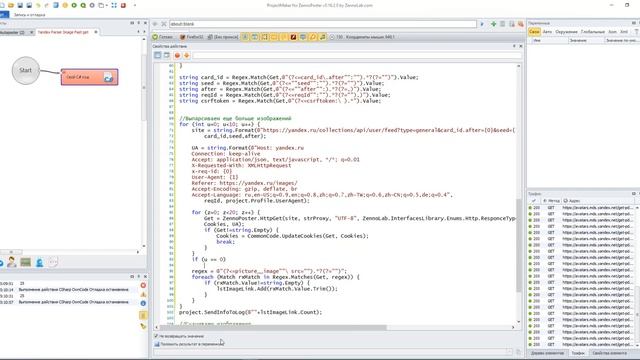Switch to the 'Трафик' bottom tab
Screen dimensions: 640x360
click(x=578, y=353)
